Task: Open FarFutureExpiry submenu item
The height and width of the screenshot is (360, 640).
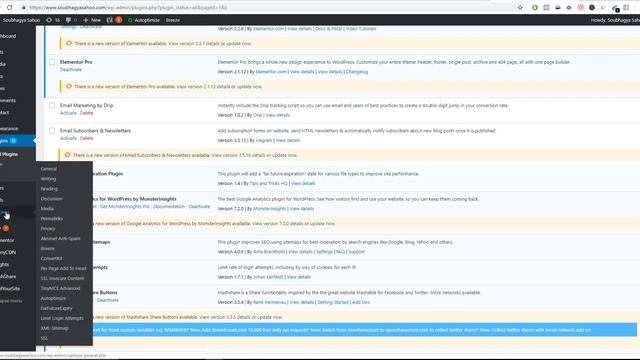Action: (x=56, y=308)
